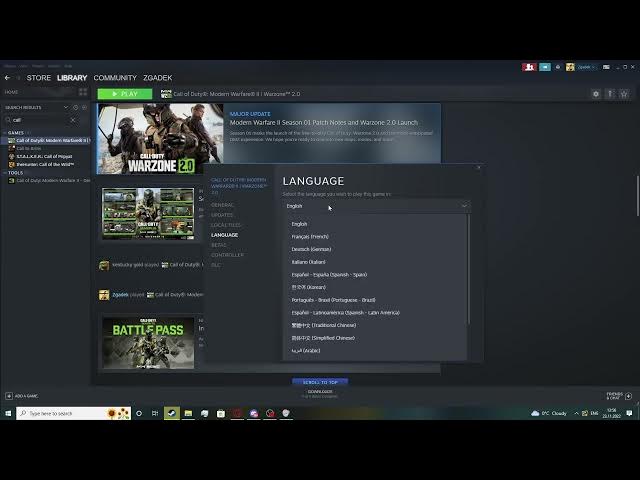
Task: Open Task View icon in the taskbar
Action: pos(155,413)
